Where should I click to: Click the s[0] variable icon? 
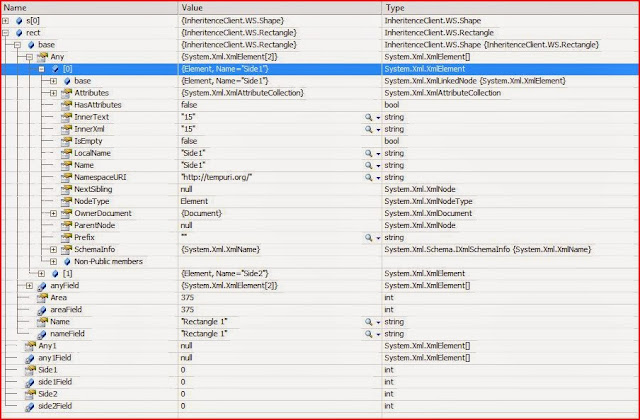pyautogui.click(x=19, y=21)
